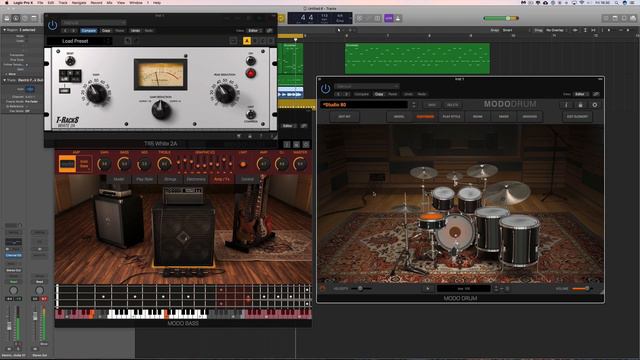Switch to the Play Style tab in MODO DRUM
The width and height of the screenshot is (640, 360).
[451, 117]
